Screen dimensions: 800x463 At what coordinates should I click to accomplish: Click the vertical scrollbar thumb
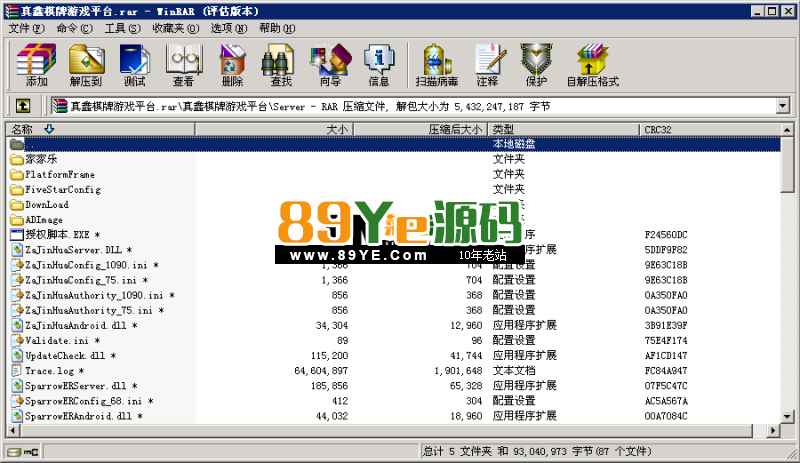787,164
